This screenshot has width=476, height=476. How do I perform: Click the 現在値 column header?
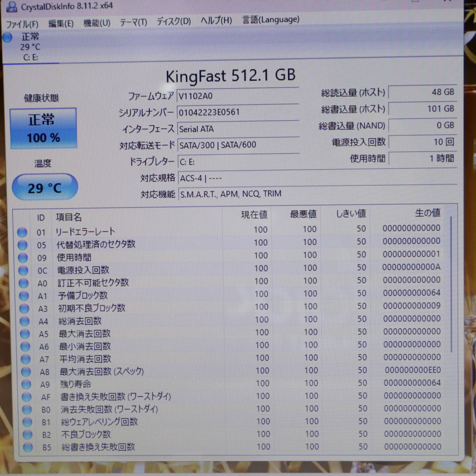[254, 215]
